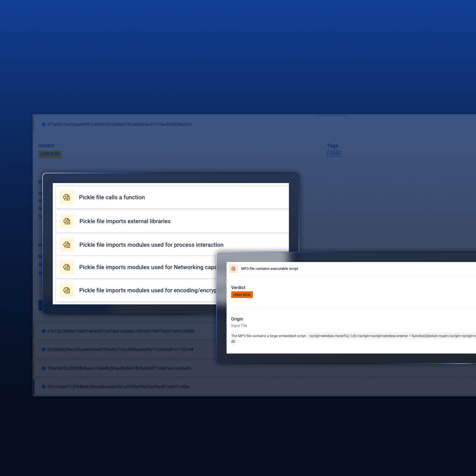Click the icon for encoding/encryption modules indicator
This screenshot has height=476, width=476.
click(67, 290)
